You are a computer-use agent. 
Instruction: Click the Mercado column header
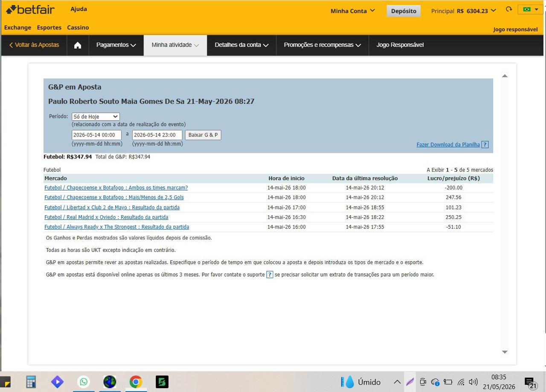click(x=55, y=179)
